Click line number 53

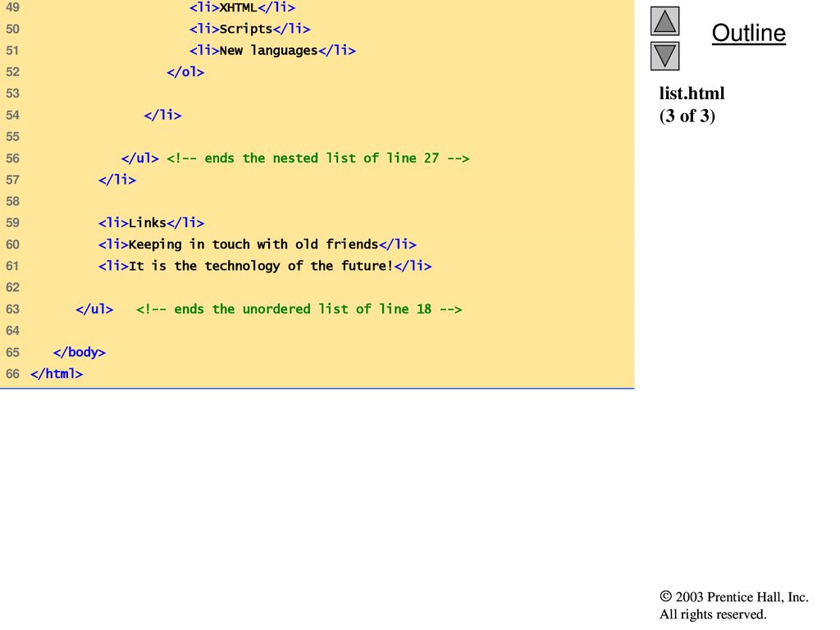pos(12,94)
